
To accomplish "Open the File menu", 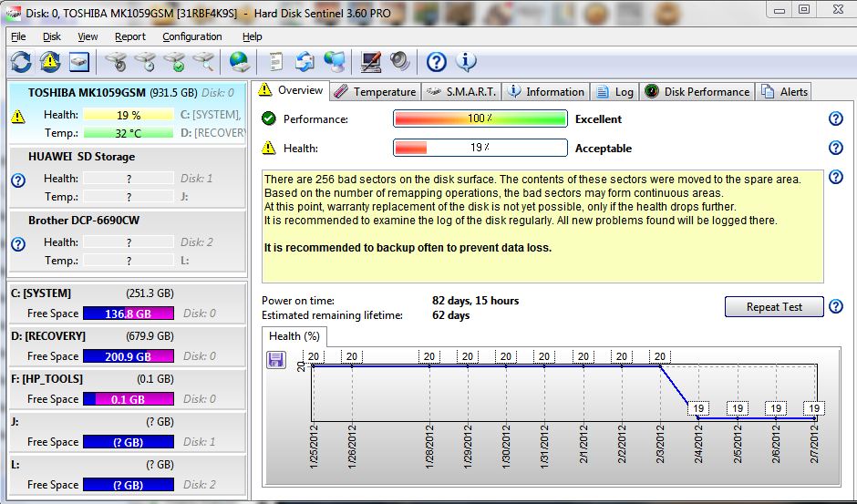I will pos(18,36).
